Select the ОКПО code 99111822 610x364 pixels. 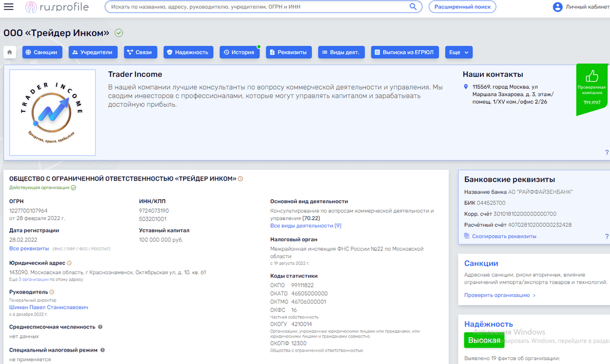[x=302, y=285]
